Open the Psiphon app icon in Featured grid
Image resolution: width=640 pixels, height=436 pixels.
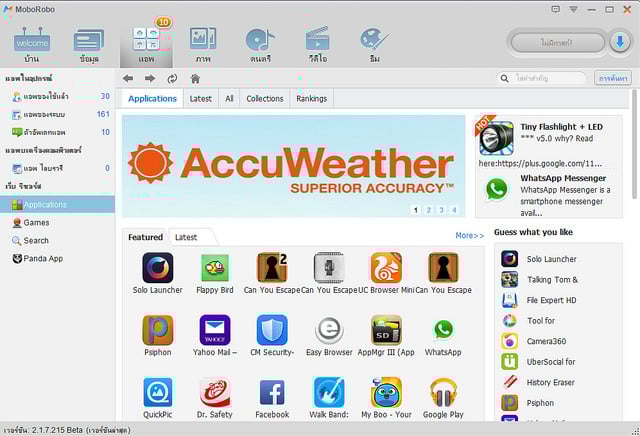(158, 330)
